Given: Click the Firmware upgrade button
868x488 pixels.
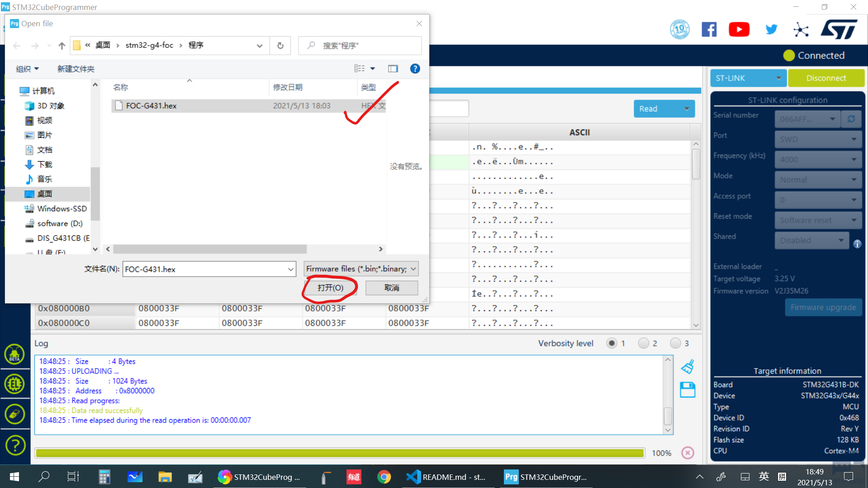Looking at the screenshot, I should point(823,307).
